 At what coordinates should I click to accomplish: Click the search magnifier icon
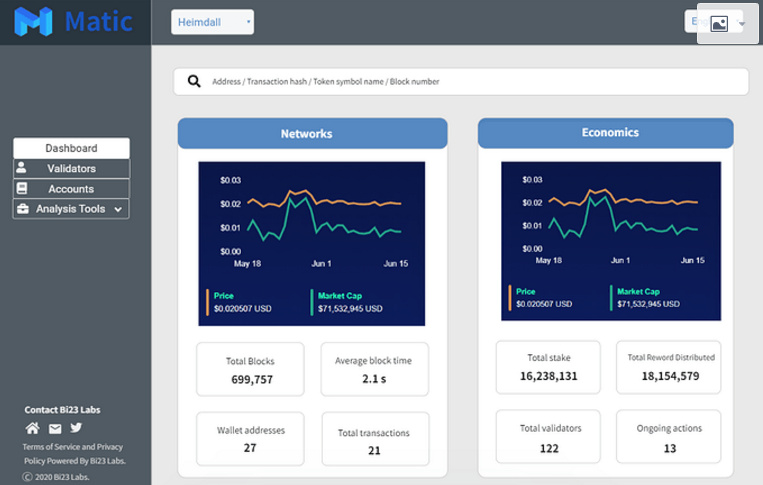click(x=194, y=81)
